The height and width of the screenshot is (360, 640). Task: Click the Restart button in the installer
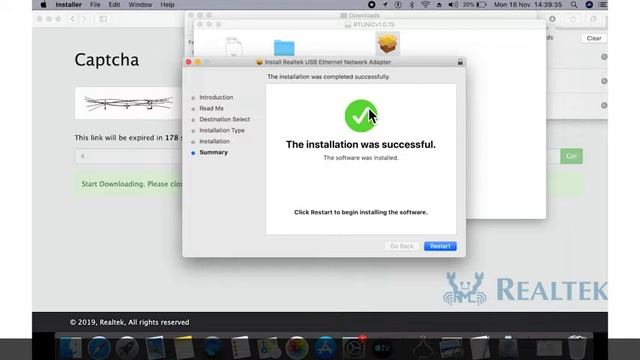point(440,246)
